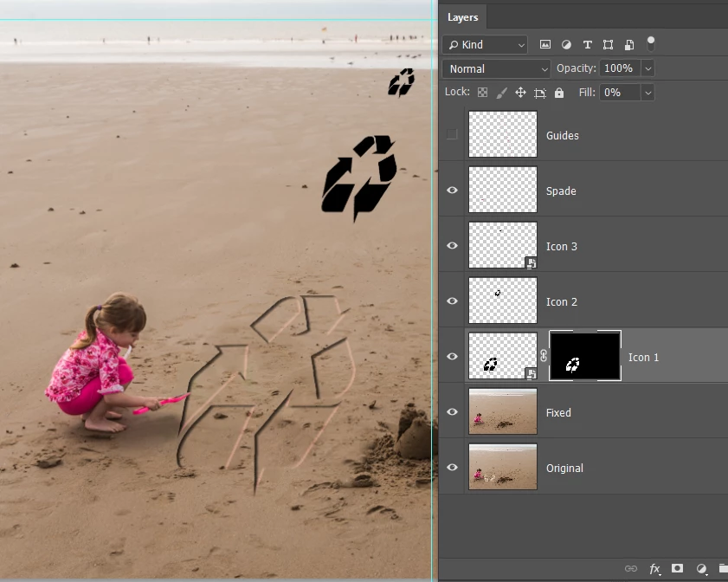Lock position move icon

click(x=520, y=93)
